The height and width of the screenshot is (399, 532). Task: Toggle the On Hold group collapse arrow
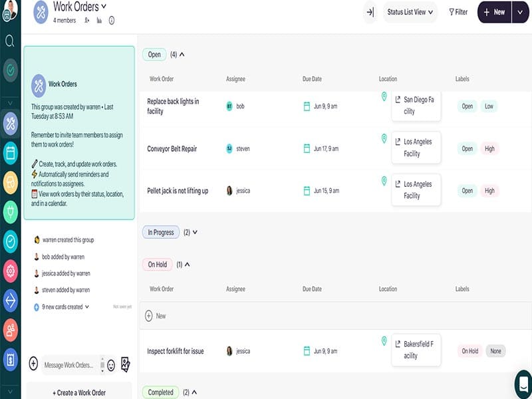[x=188, y=265]
